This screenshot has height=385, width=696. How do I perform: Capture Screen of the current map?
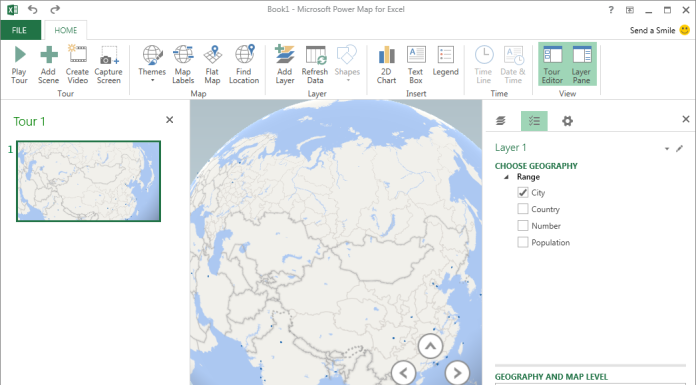tap(108, 64)
